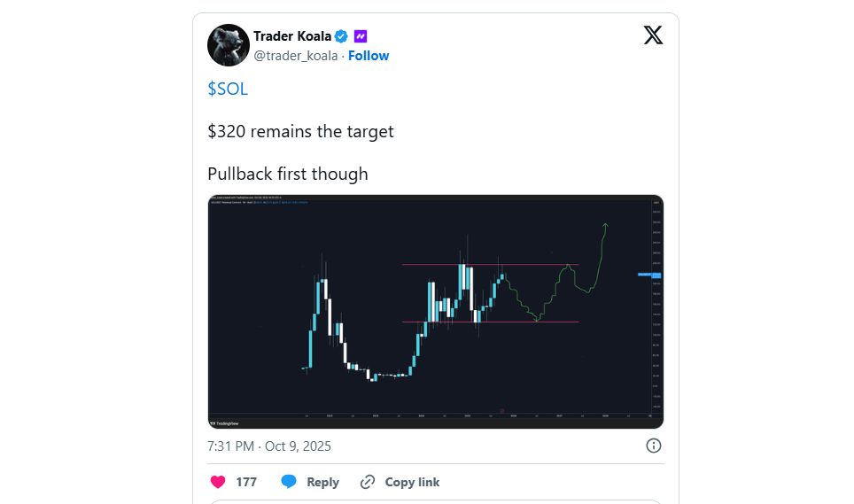Open Trader Koala's profile picture

229,45
